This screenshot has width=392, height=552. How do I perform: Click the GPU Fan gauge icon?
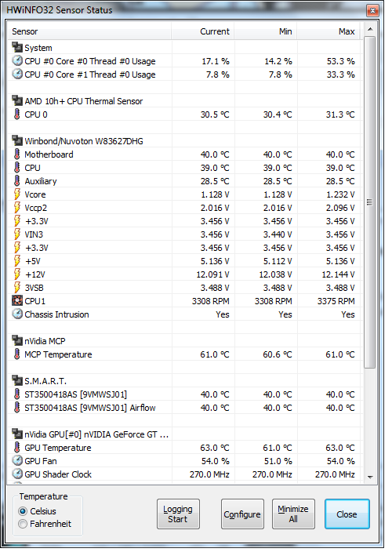(x=17, y=460)
